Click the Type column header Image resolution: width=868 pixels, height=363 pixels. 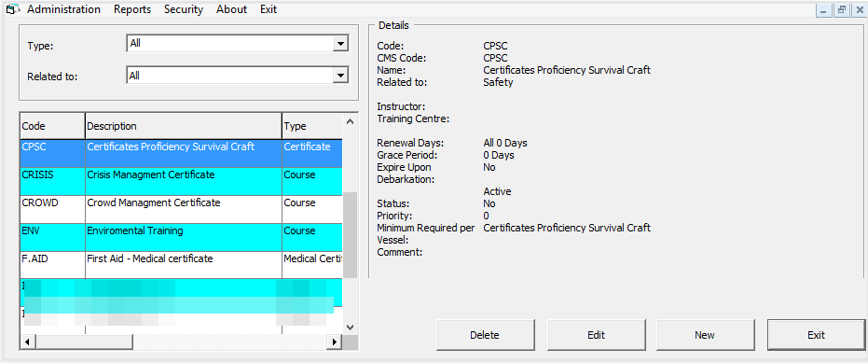pos(311,126)
